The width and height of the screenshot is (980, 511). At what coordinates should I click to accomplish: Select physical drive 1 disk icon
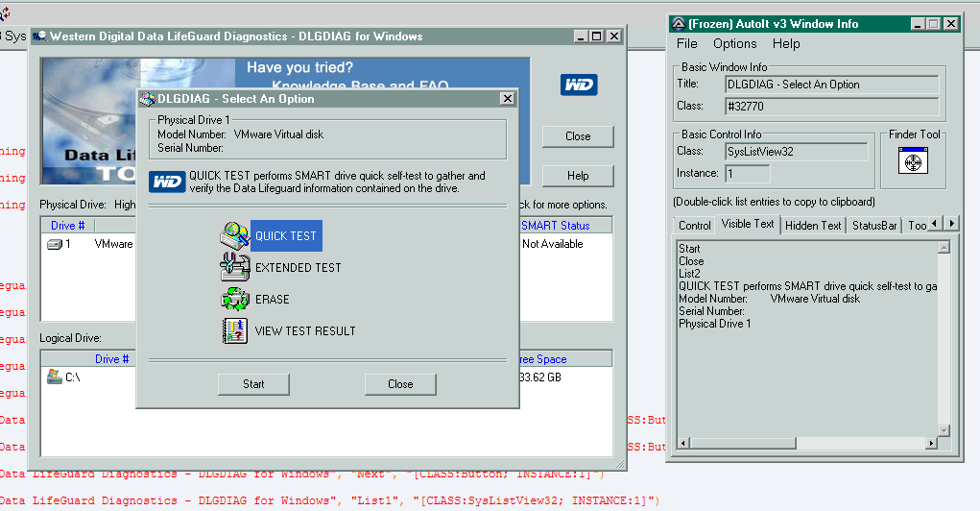click(55, 245)
